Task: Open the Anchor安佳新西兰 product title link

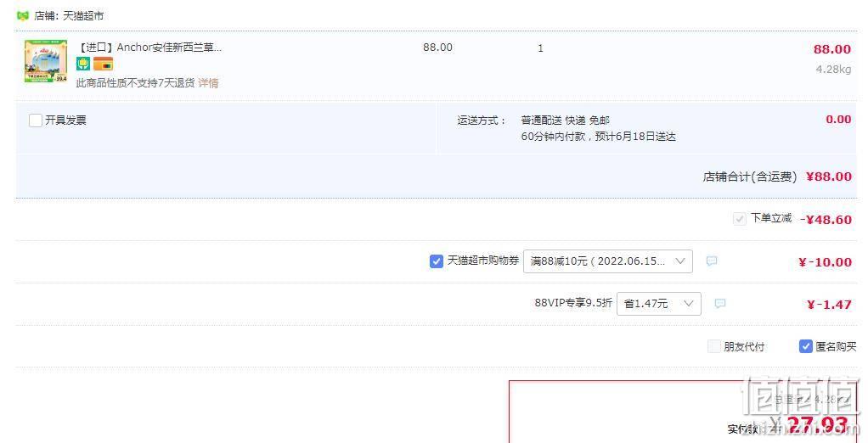Action: (149, 48)
